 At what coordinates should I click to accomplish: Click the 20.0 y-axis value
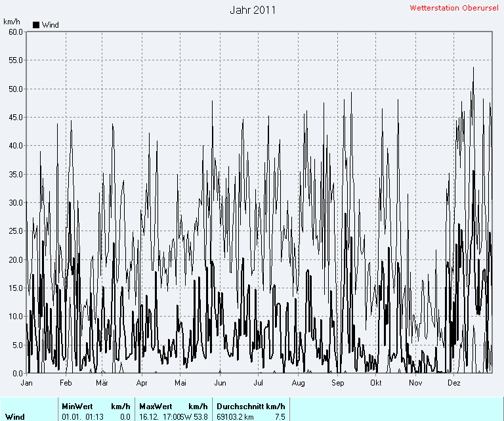(x=16, y=259)
